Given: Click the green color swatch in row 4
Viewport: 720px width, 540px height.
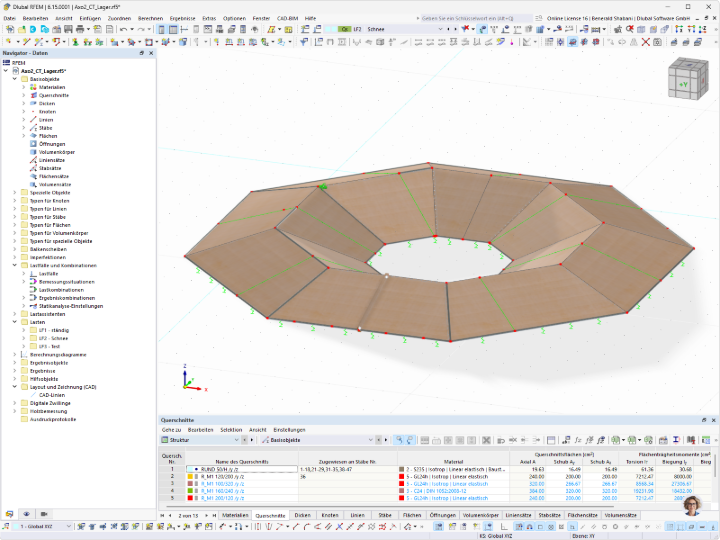Looking at the screenshot, I should [190, 491].
